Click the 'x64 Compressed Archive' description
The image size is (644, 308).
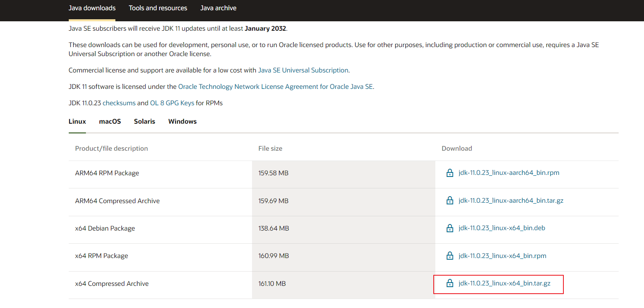pos(112,283)
